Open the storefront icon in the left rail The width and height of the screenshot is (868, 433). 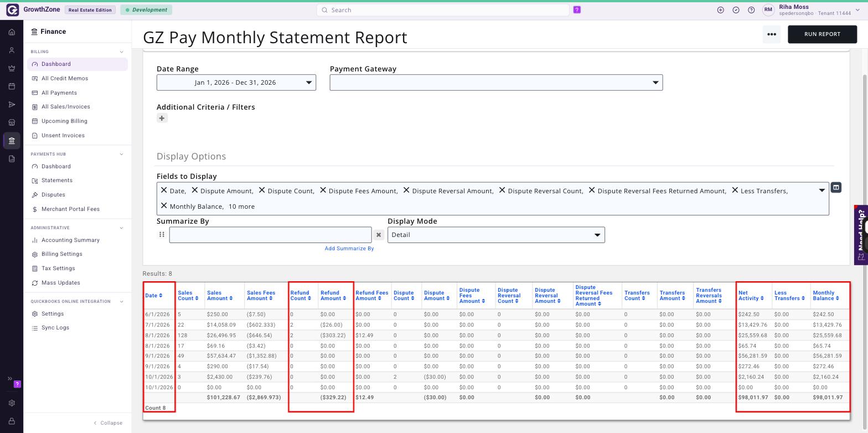(x=12, y=122)
